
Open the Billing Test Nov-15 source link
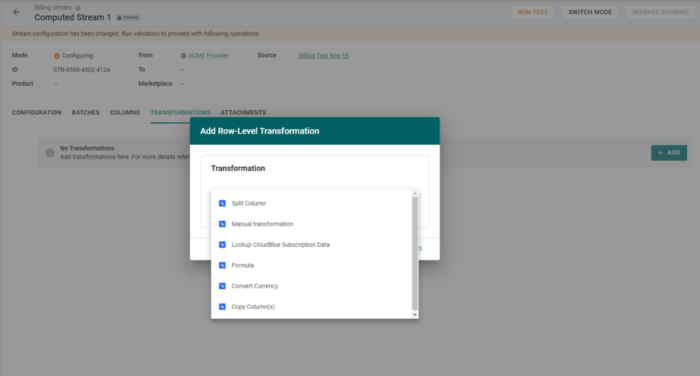pyautogui.click(x=324, y=56)
